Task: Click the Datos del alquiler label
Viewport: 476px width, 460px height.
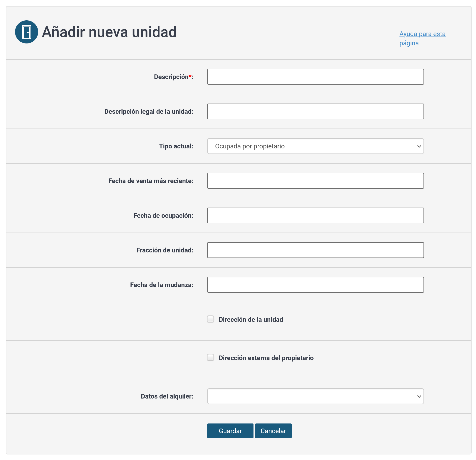Action: (167, 396)
